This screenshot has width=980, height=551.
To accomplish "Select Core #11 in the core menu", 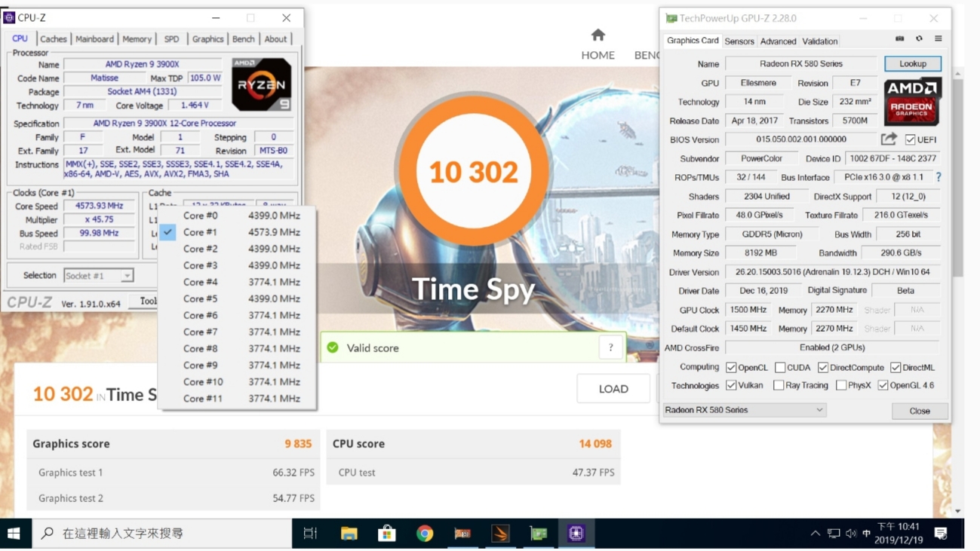I will coord(237,398).
